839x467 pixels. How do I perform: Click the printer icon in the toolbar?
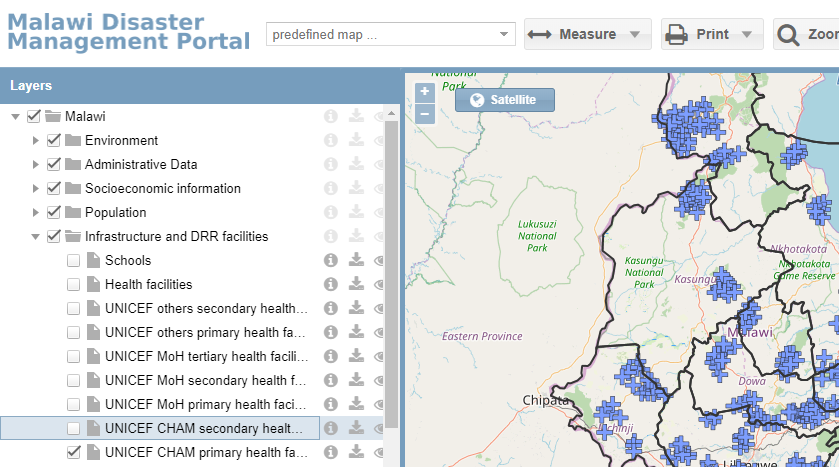point(676,34)
